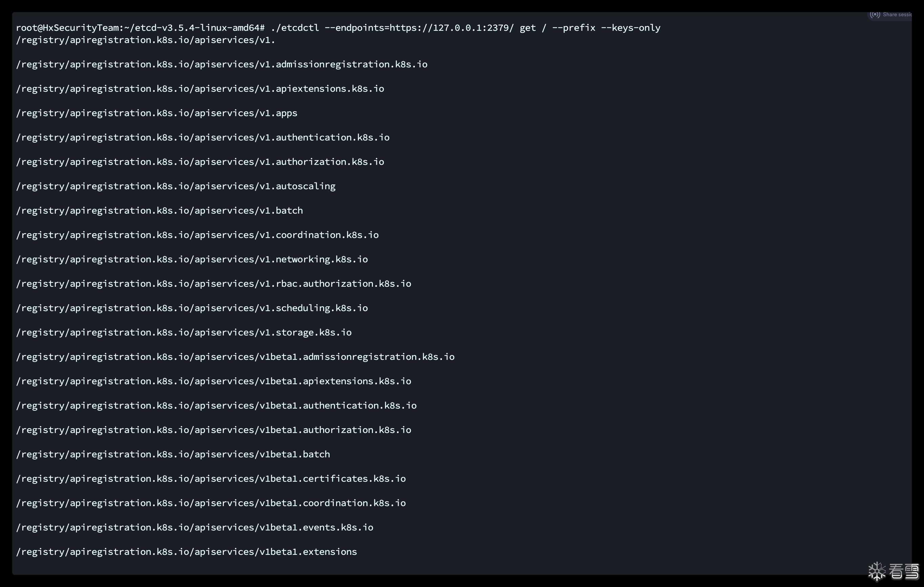The image size is (924, 587).
Task: Click the v1.apiextensions.k8s.io key line
Action: point(200,89)
